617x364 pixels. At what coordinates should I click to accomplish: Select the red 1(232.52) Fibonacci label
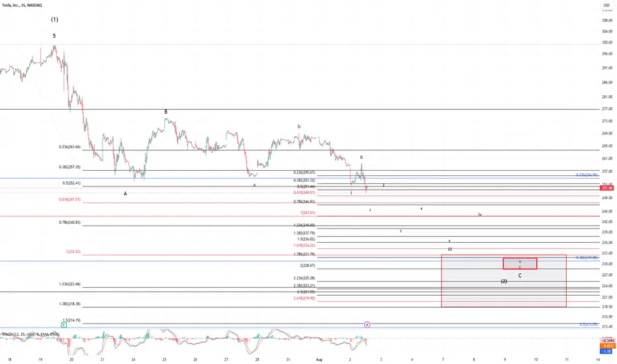[x=73, y=251]
